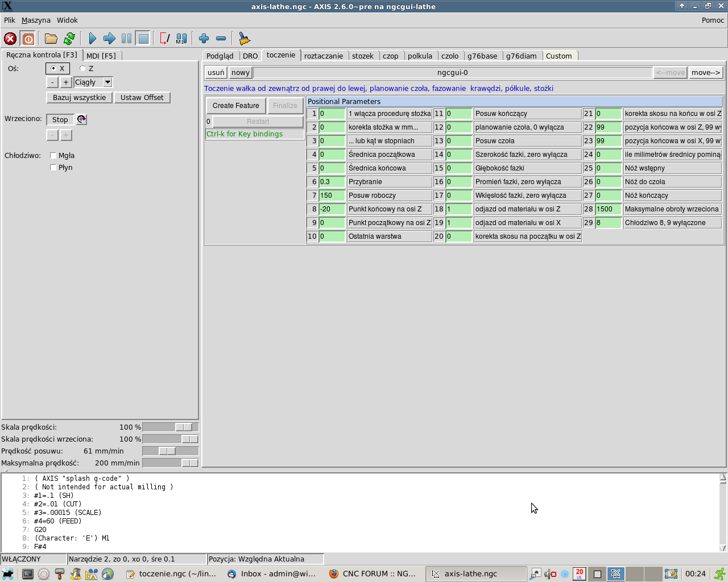The height and width of the screenshot is (582, 728).
Task: Click the volume mute tray icon
Action: click(550, 574)
